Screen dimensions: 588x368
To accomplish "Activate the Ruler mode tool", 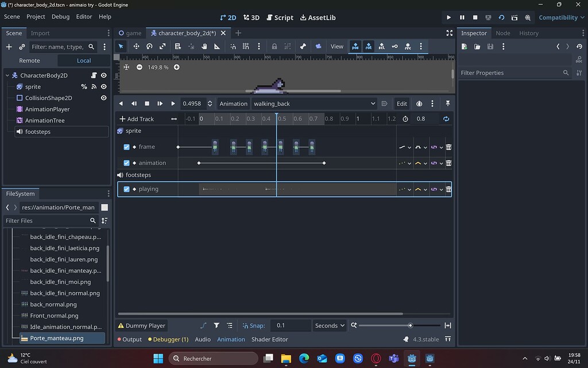I will pyautogui.click(x=216, y=46).
